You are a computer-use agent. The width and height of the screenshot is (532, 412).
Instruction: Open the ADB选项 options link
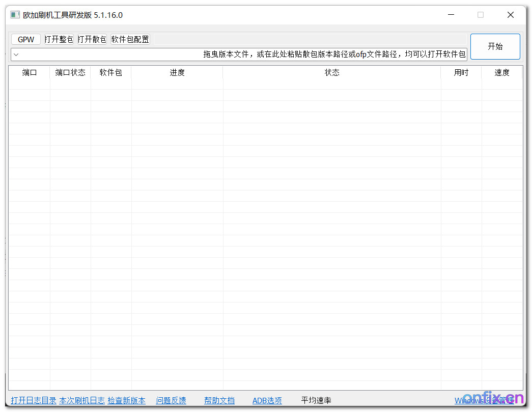click(267, 400)
